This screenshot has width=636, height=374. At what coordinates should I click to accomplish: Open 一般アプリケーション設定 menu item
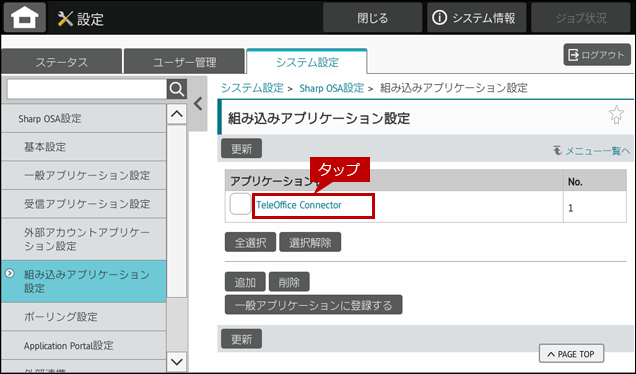(84, 175)
